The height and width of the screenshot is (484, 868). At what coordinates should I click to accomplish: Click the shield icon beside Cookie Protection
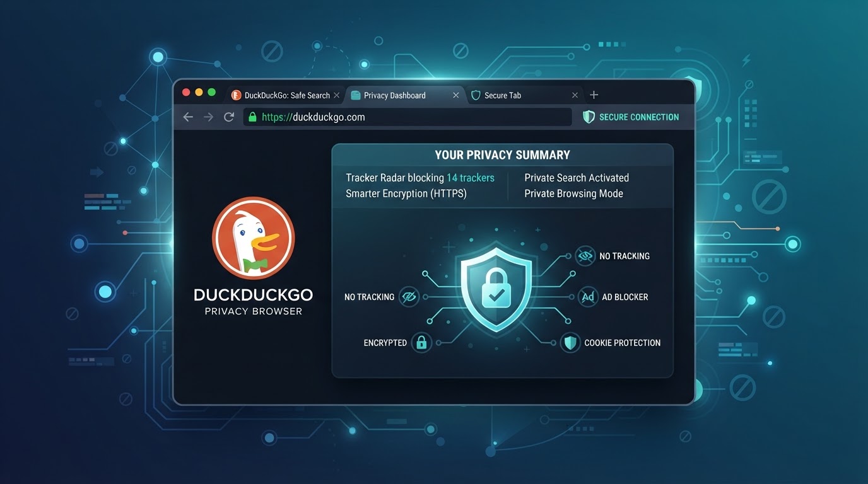(570, 343)
